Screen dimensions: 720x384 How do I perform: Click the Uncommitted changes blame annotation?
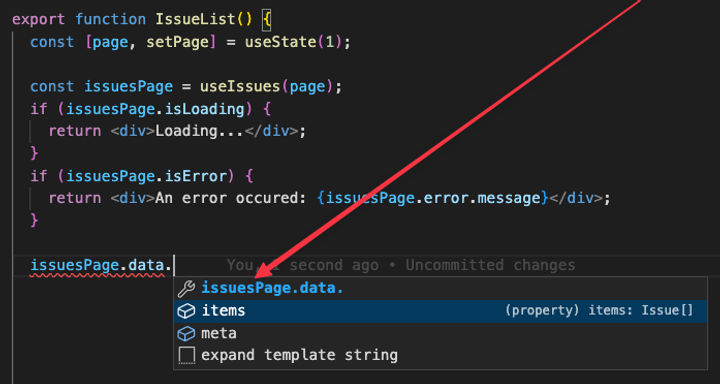tap(490, 265)
